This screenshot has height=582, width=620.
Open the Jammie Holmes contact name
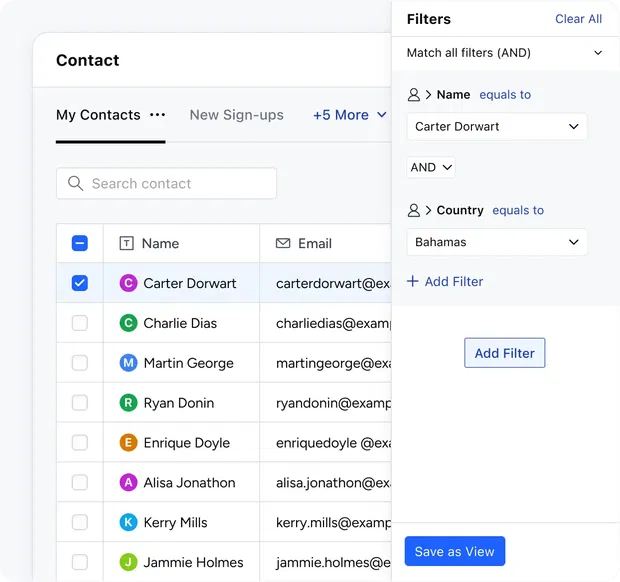(x=193, y=563)
